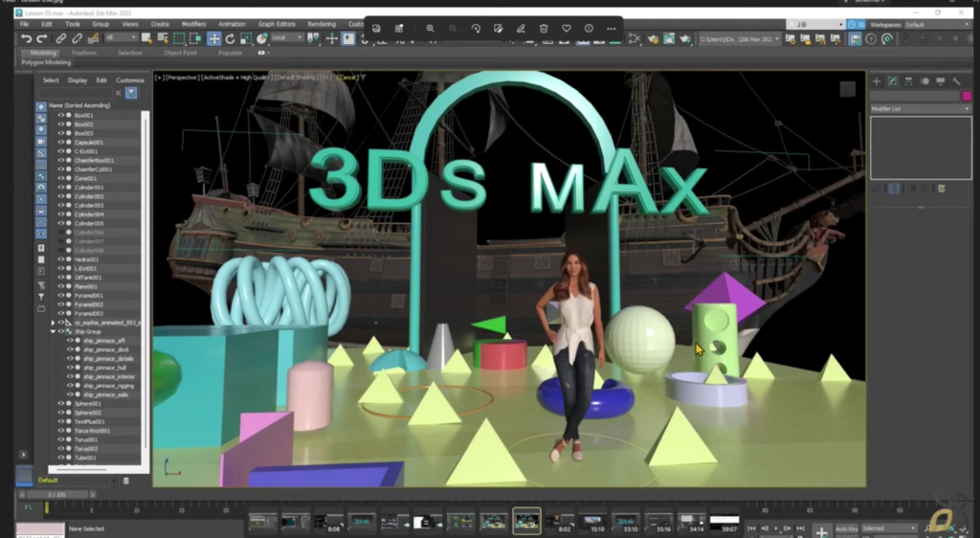Open the Rendering menu
This screenshot has width=980, height=538.
322,24
